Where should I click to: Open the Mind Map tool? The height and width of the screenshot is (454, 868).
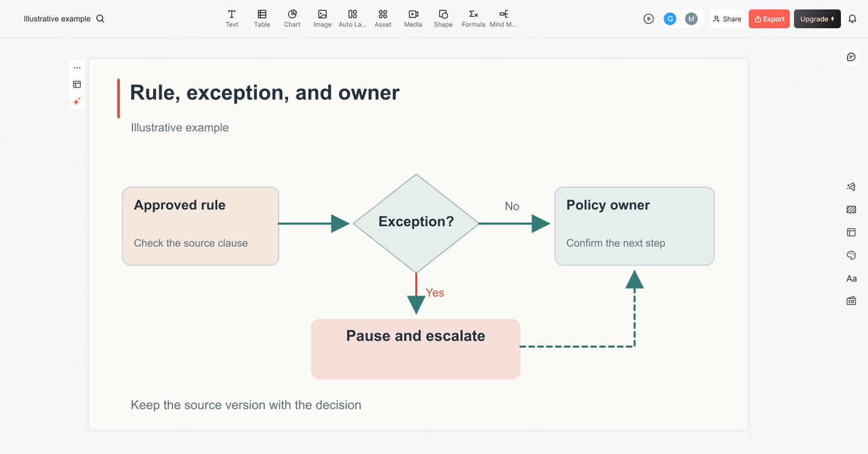tap(503, 18)
